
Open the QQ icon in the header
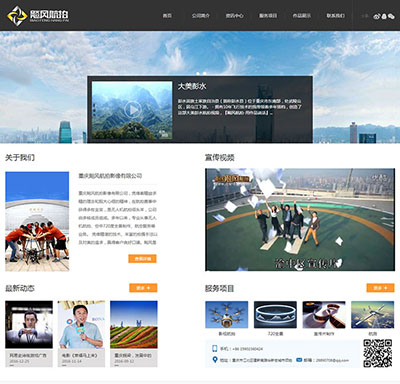(x=384, y=16)
